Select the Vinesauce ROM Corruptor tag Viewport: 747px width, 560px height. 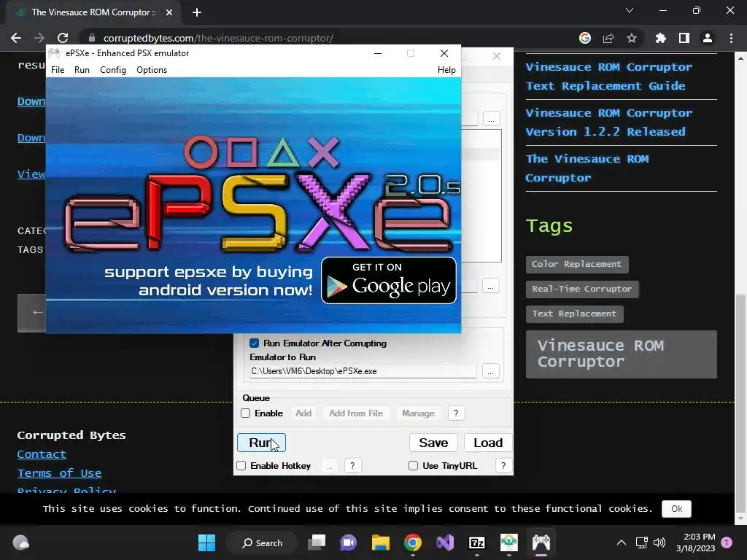pyautogui.click(x=622, y=354)
